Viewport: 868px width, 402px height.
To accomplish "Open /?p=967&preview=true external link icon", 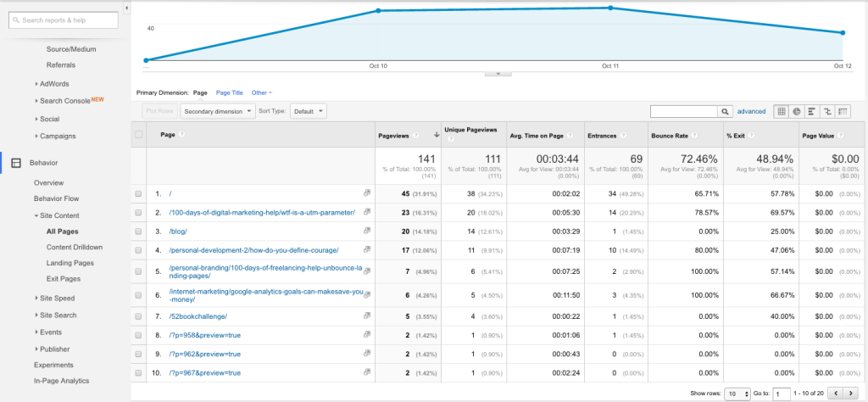I will tap(366, 371).
